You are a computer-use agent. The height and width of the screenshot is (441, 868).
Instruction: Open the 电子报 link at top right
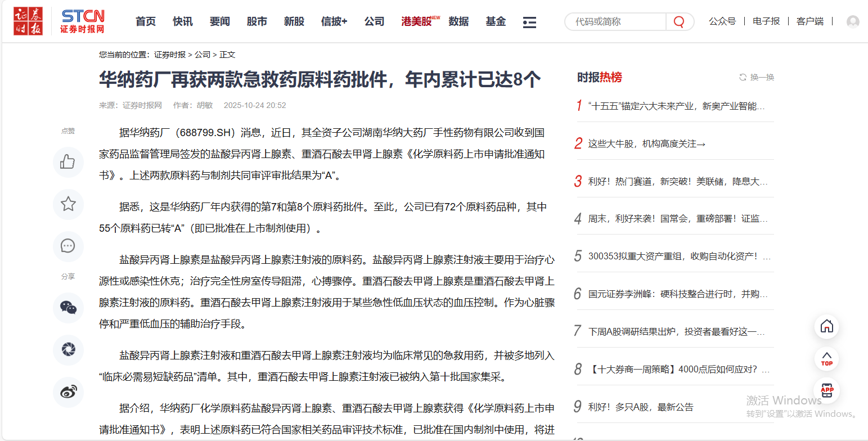pyautogui.click(x=766, y=20)
